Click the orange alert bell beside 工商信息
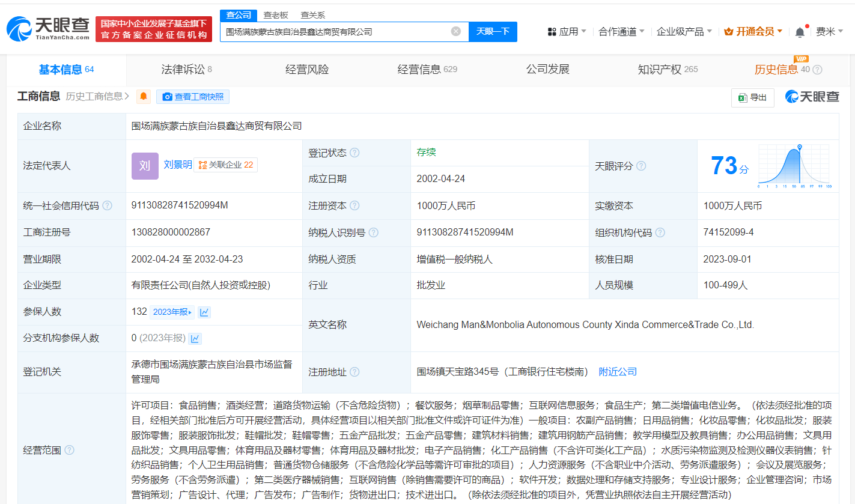Screen dimensions: 855x504 144,97
